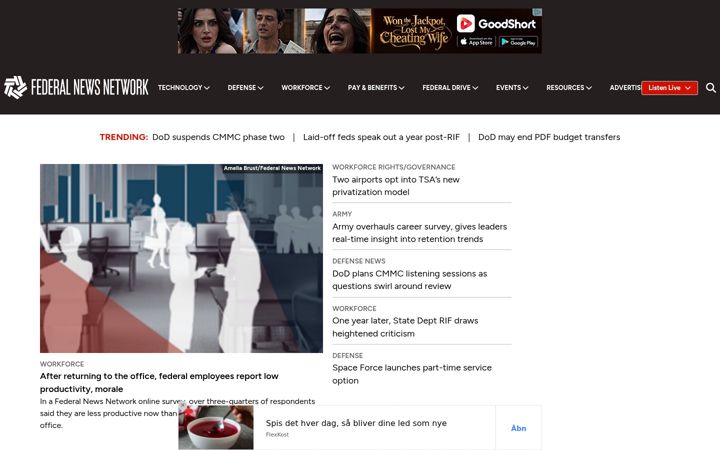Open Space Force launches part-time service article
Viewport: 720px width, 450px height.
point(412,374)
